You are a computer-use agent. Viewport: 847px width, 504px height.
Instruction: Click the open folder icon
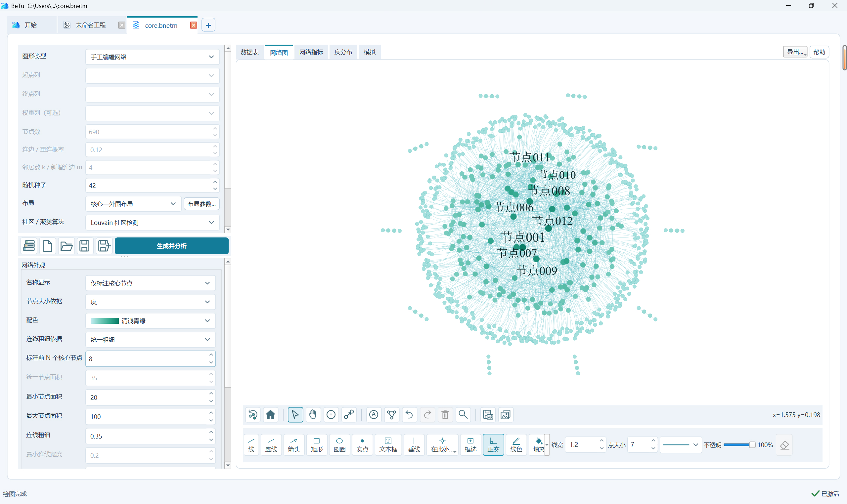(x=66, y=245)
